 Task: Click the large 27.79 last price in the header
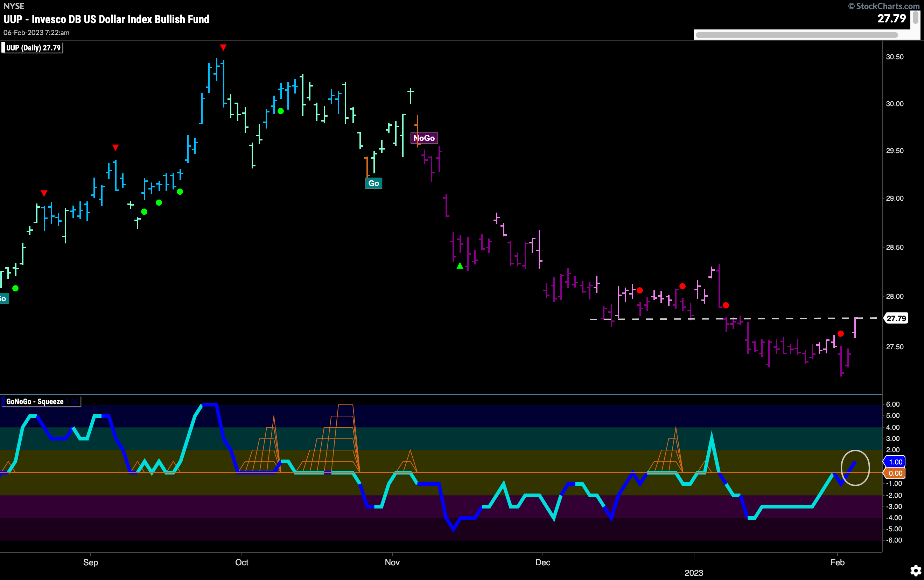click(x=891, y=18)
